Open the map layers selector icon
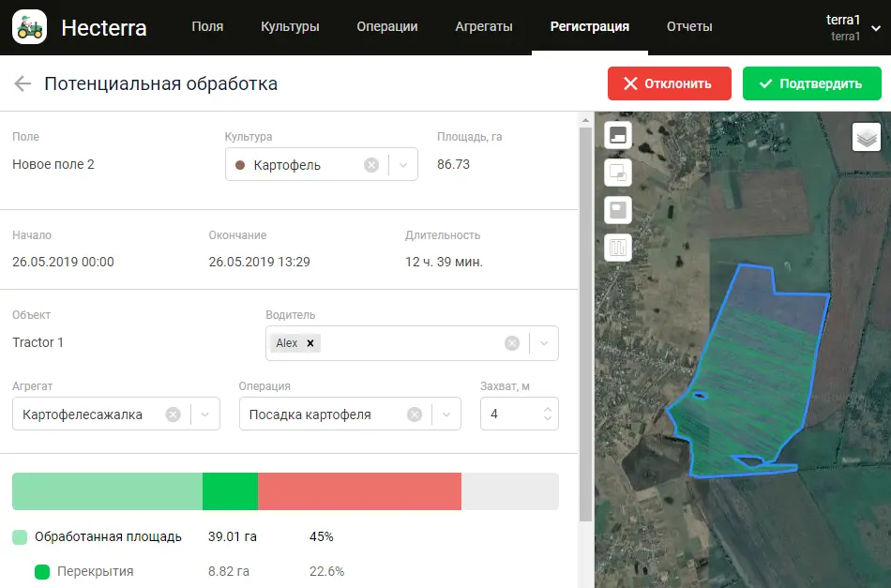Viewport: 891px width, 588px height. click(x=866, y=137)
